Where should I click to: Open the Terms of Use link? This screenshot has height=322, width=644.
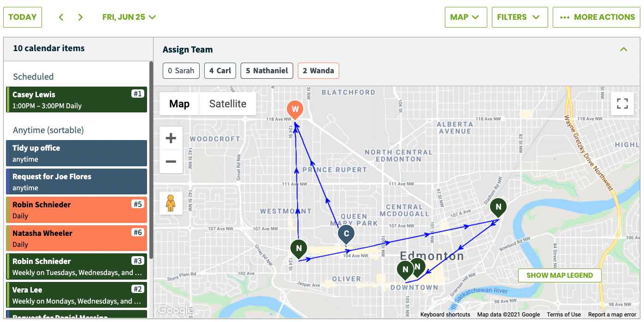point(564,315)
